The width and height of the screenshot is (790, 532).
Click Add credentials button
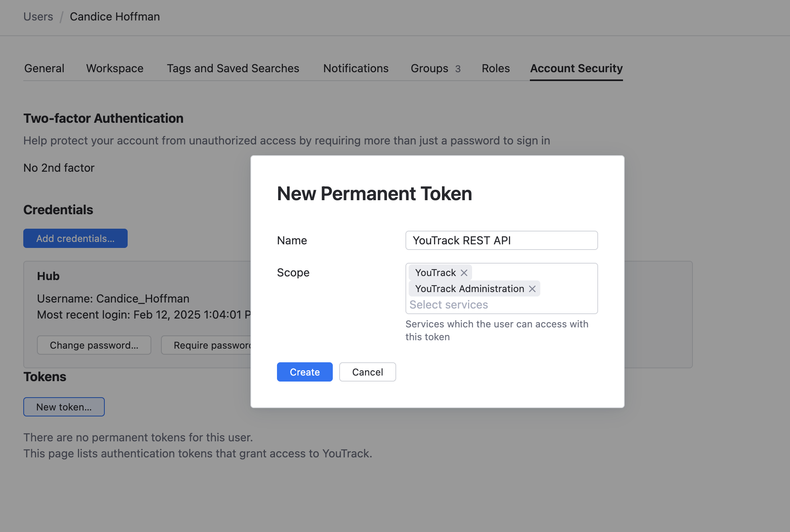tap(75, 238)
